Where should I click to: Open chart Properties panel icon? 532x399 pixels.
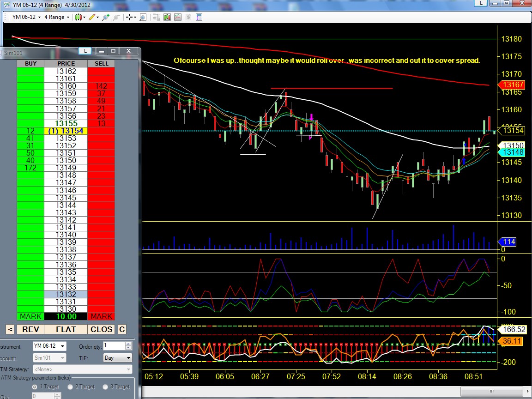(x=199, y=17)
